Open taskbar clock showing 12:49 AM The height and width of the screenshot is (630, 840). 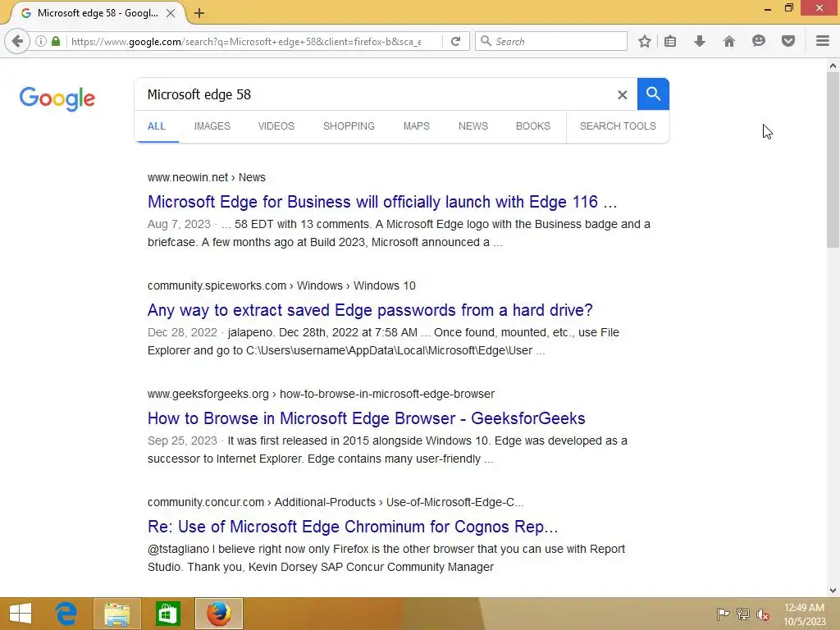[804, 614]
